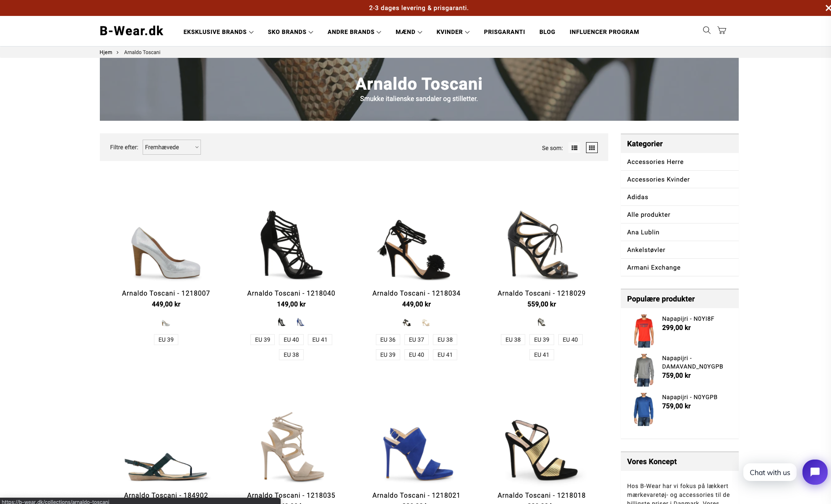
Task: Choose size EU 36 for 1218034
Action: pos(388,340)
